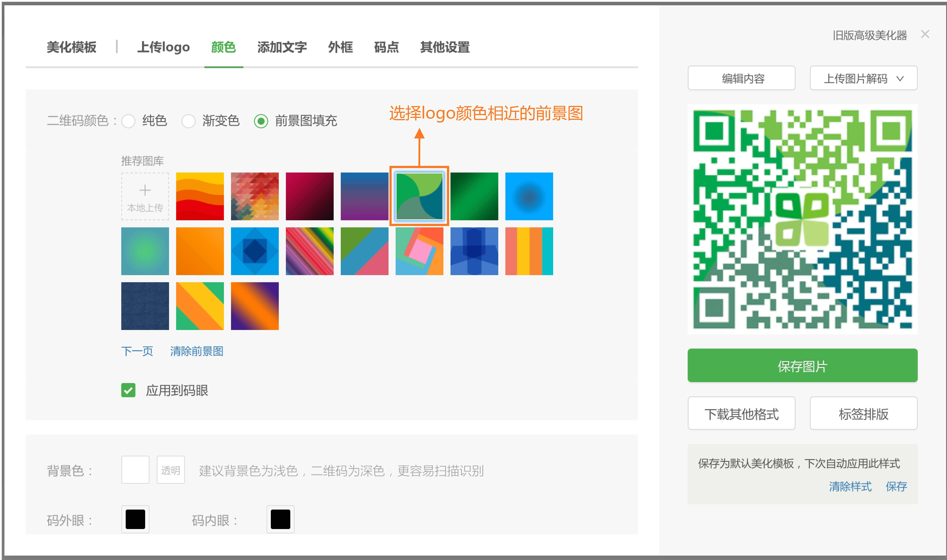Pick the rotated pink squares foreground image

click(x=419, y=251)
